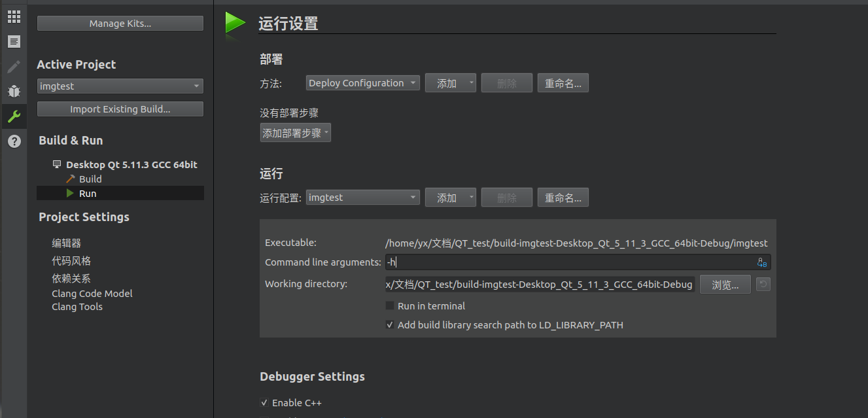Reset the working directory with the revert icon
Screen dimensions: 868x418
point(763,284)
